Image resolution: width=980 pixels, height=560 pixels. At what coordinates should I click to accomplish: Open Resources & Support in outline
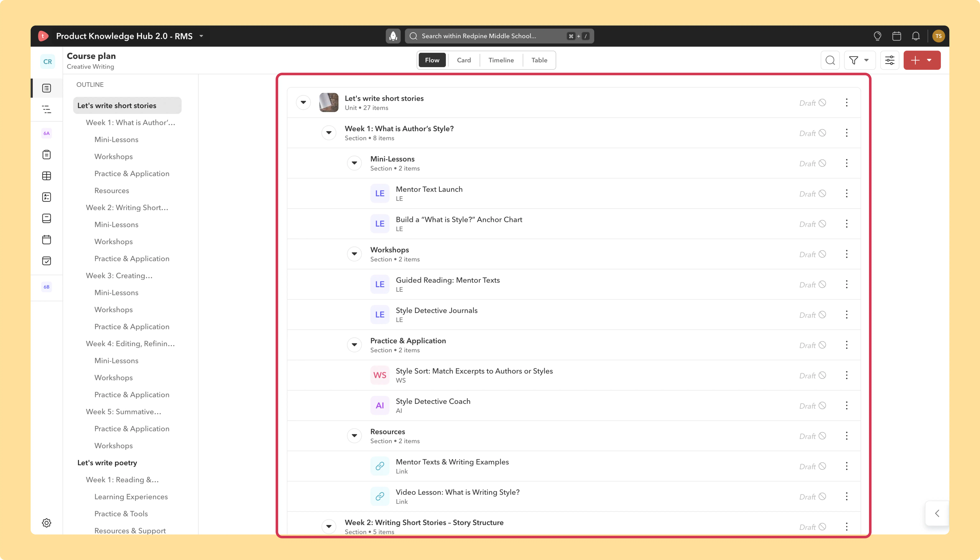tap(130, 531)
